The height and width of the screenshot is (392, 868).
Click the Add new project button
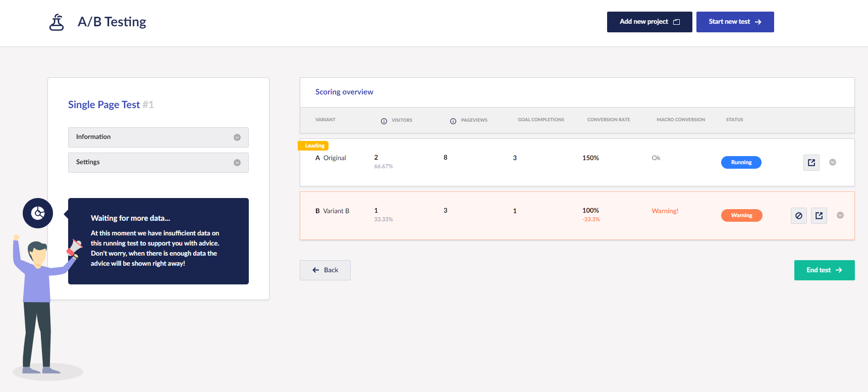649,22
